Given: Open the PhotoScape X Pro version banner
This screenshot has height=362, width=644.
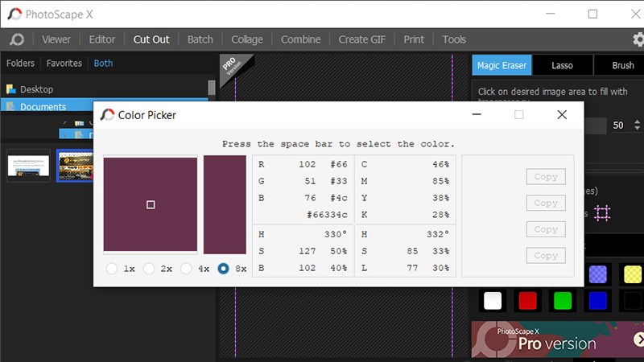Looking at the screenshot, I should point(558,339).
